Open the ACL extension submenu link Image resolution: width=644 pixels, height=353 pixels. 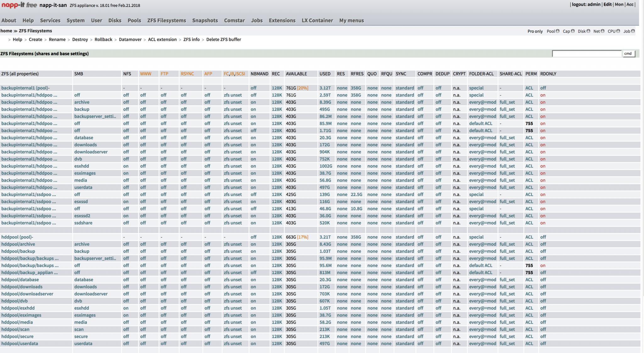(162, 40)
